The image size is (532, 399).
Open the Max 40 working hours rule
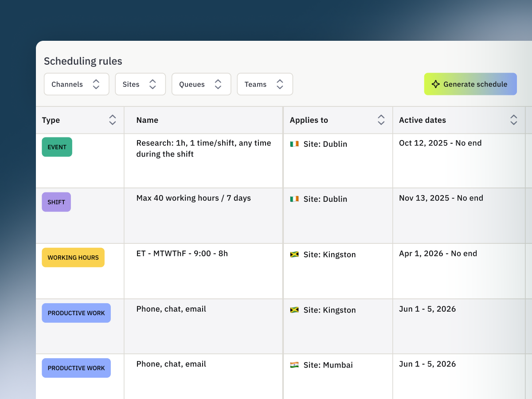(x=194, y=198)
